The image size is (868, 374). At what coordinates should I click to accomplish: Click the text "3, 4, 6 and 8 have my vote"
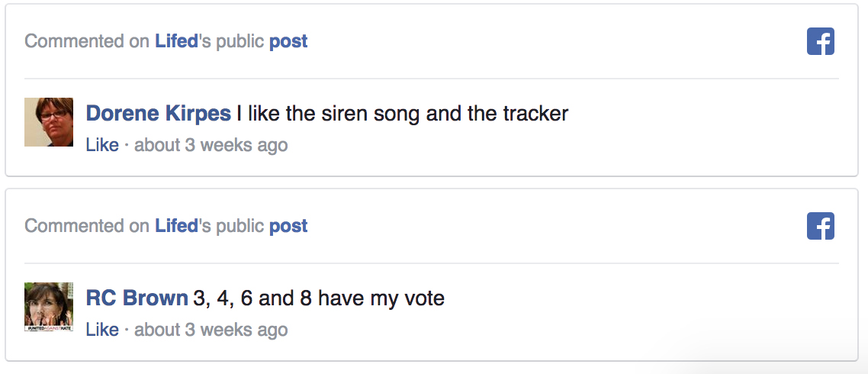[319, 298]
